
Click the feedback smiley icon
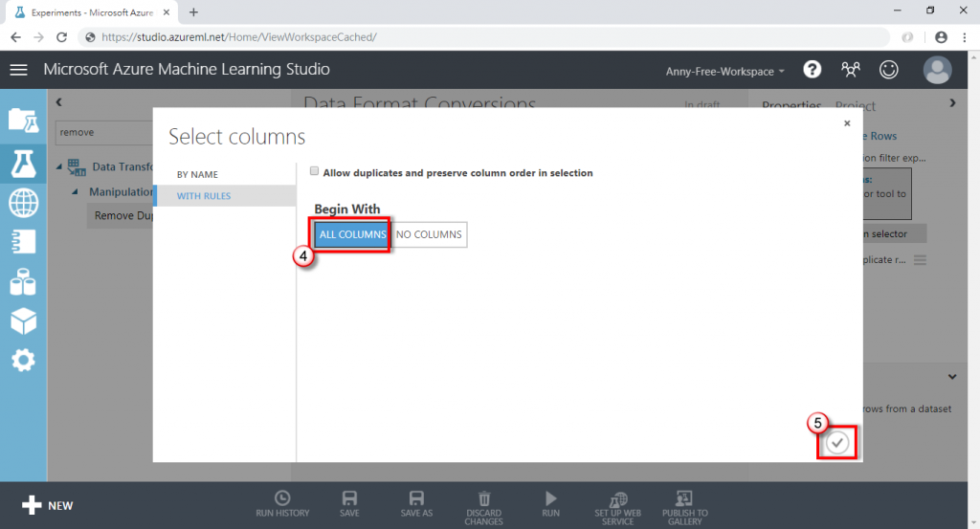point(889,69)
